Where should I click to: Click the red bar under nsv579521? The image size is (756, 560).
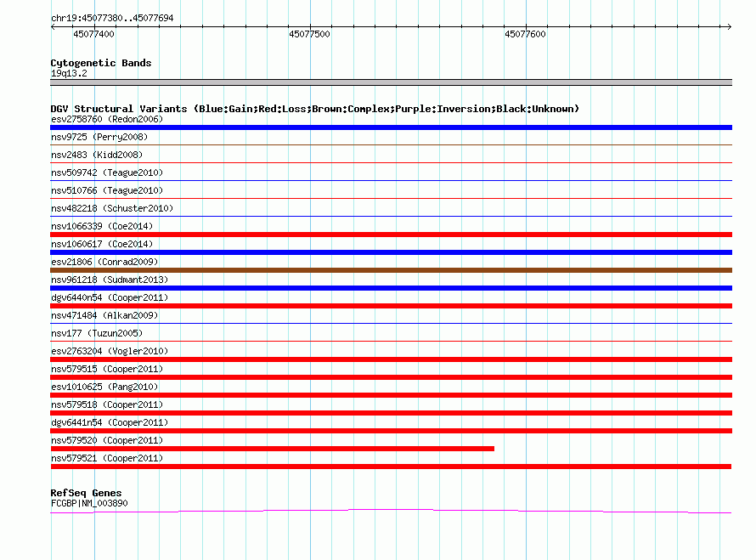[x=391, y=467]
